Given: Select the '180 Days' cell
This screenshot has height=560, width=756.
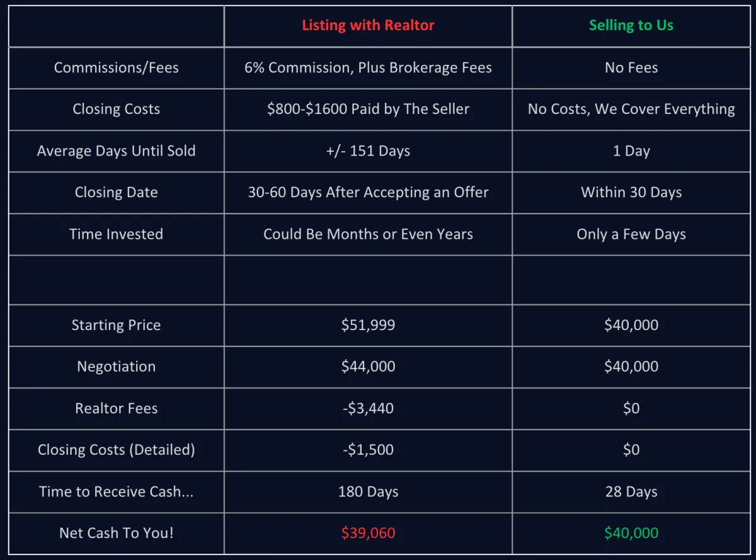Looking at the screenshot, I should tap(368, 491).
